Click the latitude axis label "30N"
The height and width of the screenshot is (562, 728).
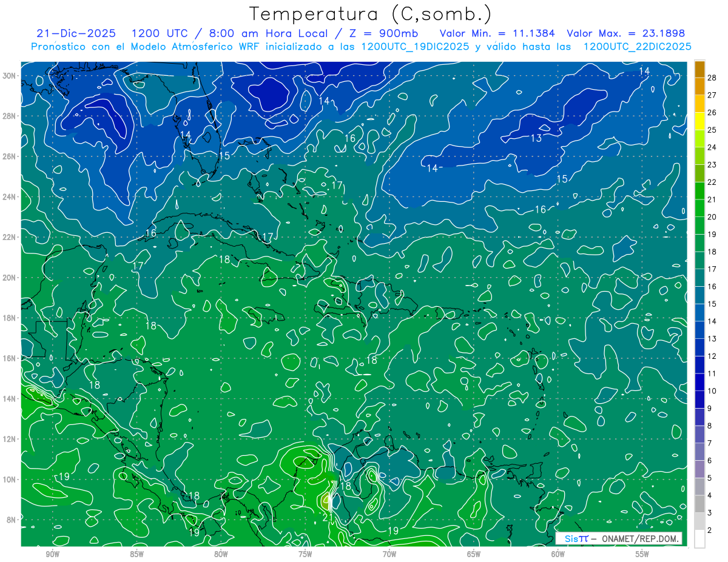click(10, 76)
